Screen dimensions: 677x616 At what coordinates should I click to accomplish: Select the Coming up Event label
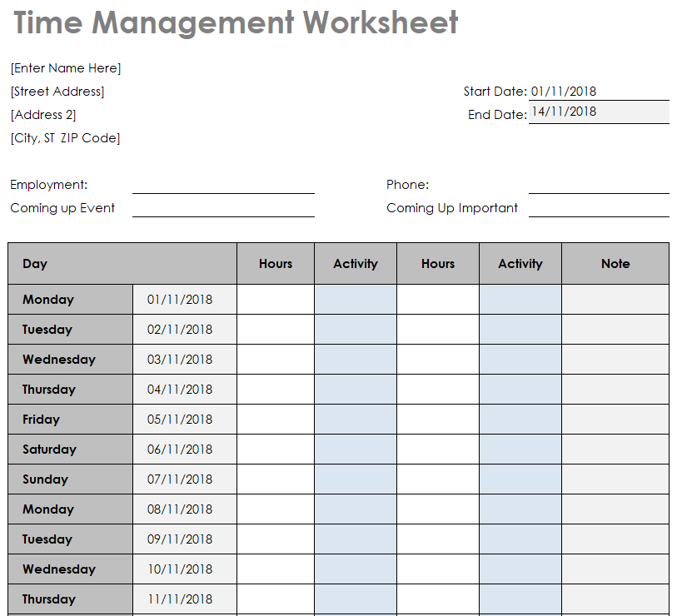tap(62, 208)
